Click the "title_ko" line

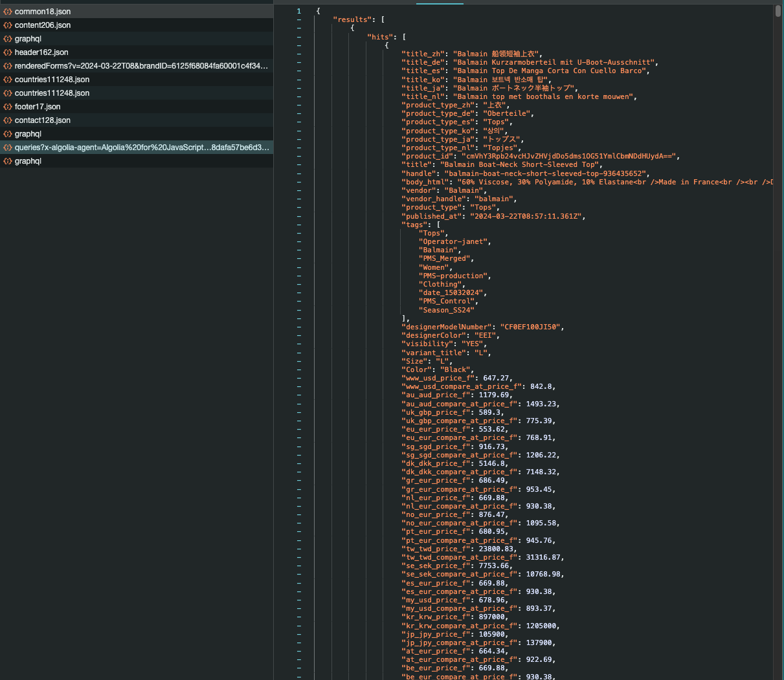pyautogui.click(x=476, y=80)
